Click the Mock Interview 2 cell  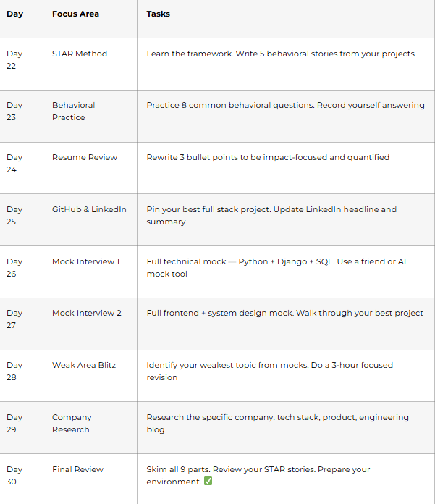click(x=87, y=313)
